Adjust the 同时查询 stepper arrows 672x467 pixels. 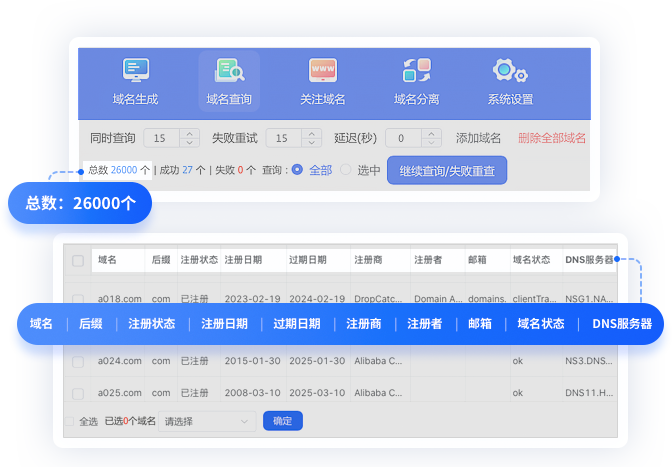(x=189, y=138)
